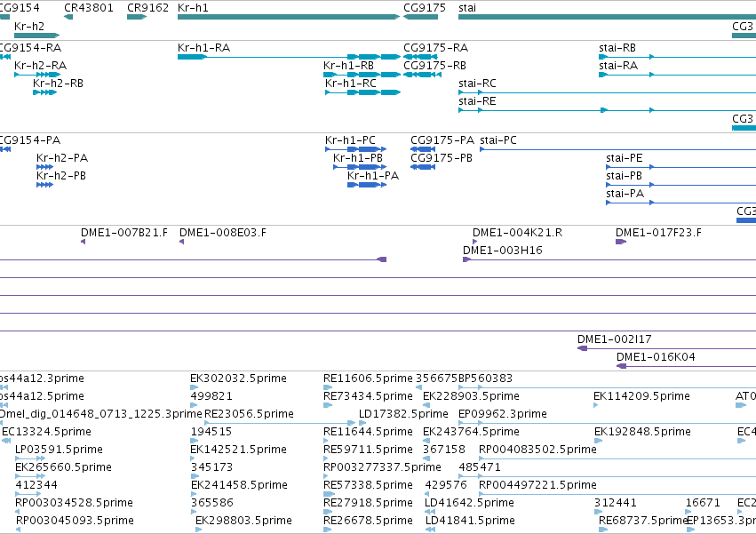Select DME1-003H16 clone

click(x=609, y=259)
